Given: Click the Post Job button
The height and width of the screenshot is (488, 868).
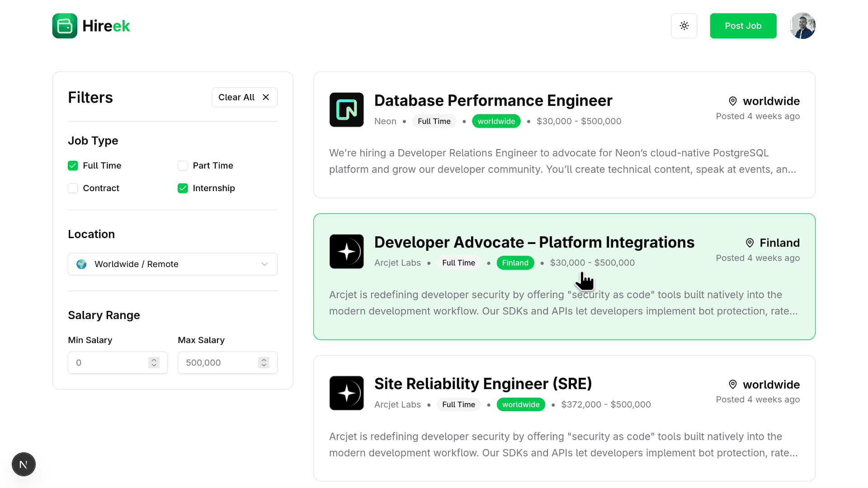Looking at the screenshot, I should (x=743, y=26).
